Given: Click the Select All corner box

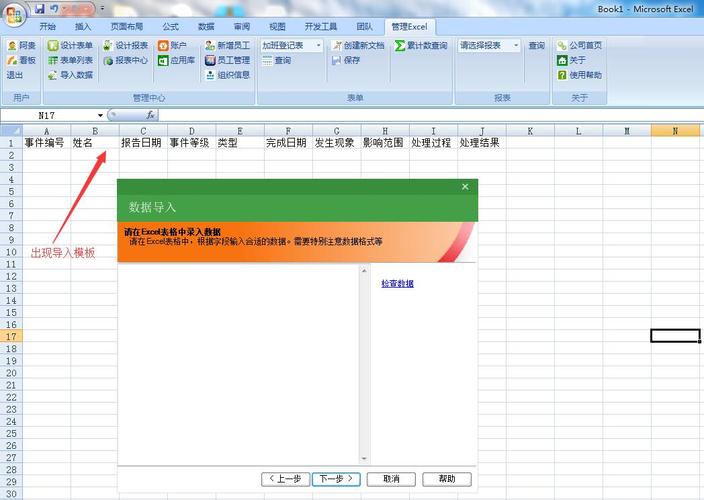Looking at the screenshot, I should pyautogui.click(x=11, y=131).
